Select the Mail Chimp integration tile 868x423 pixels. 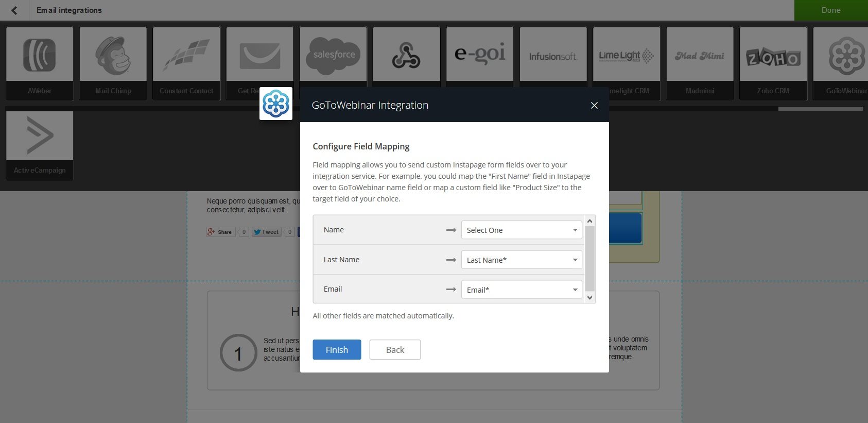click(113, 63)
